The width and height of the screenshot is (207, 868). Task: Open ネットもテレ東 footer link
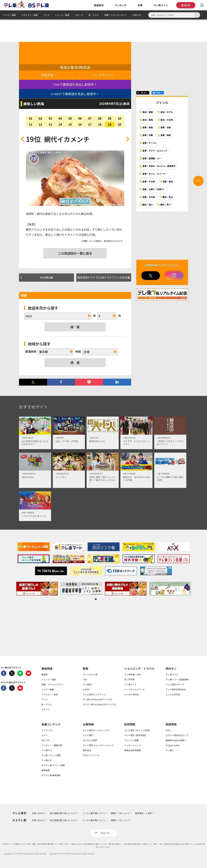[90, 675]
